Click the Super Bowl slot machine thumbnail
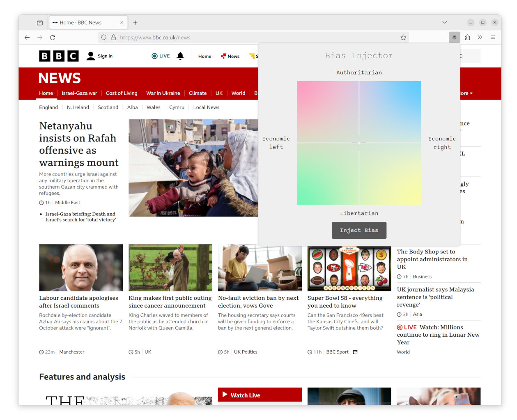This screenshot has width=517, height=420. pos(349,269)
